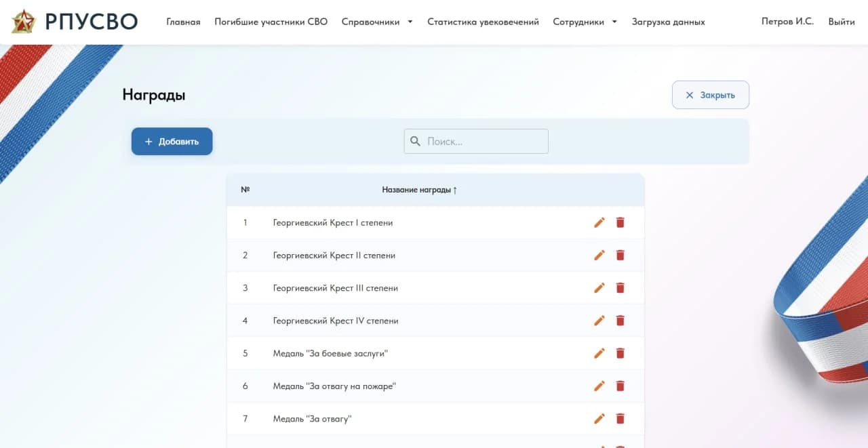Select row Георгиевский Крест I степени
The height and width of the screenshot is (448, 868).
click(x=435, y=222)
